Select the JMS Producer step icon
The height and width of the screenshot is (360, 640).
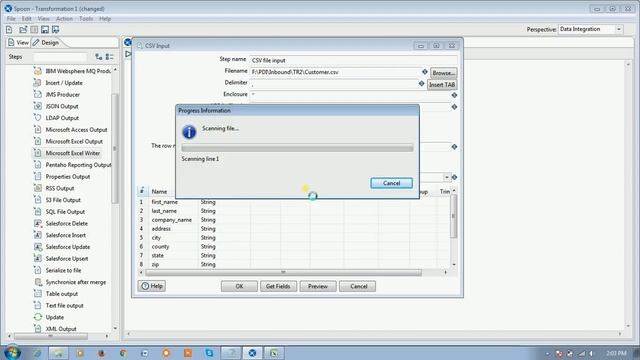(x=38, y=95)
